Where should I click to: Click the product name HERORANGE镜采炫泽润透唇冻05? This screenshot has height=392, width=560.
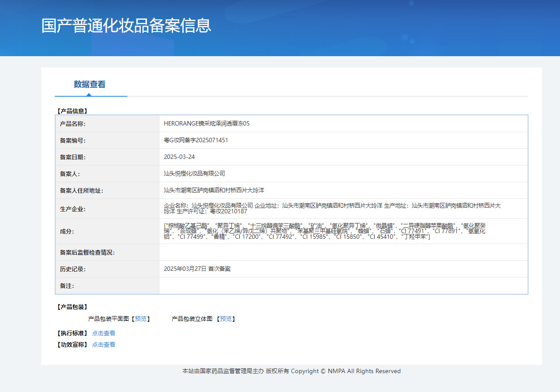pyautogui.click(x=206, y=124)
